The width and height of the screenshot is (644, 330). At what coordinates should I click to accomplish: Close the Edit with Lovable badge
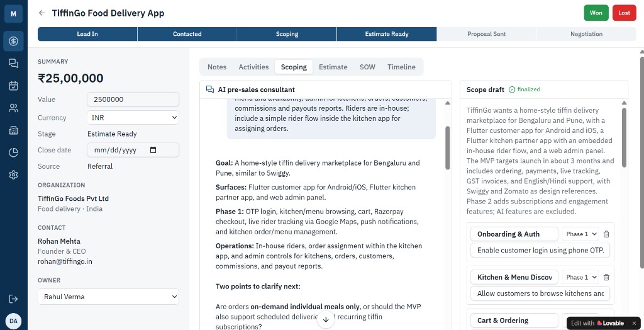(x=634, y=324)
